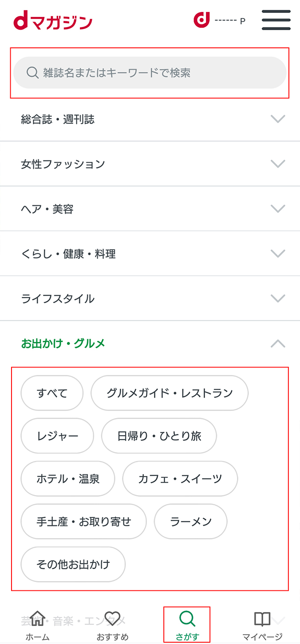Select the すべて filter chip
300x644 pixels.
[x=52, y=393]
